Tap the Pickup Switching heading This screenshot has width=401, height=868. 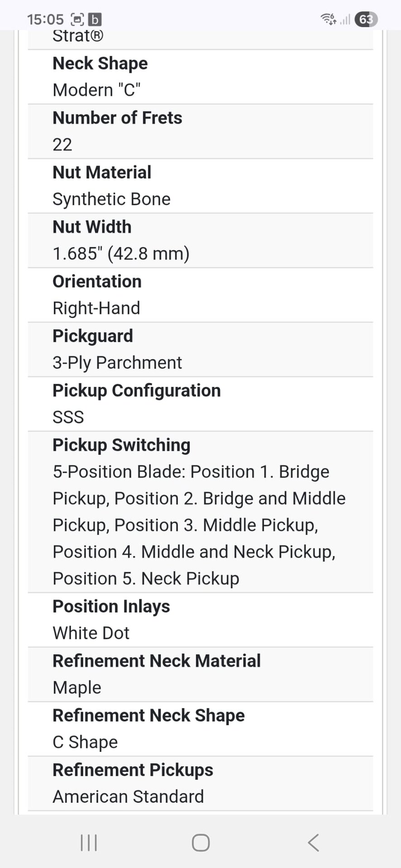[x=121, y=445]
